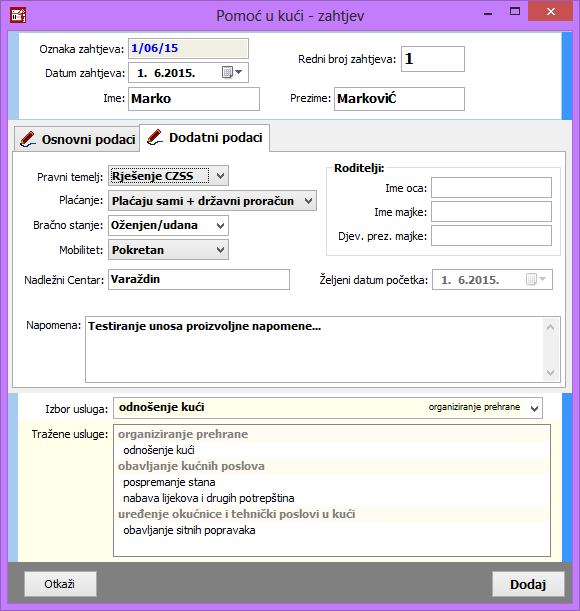Expand the Bračno stanje combo box

coord(220,226)
